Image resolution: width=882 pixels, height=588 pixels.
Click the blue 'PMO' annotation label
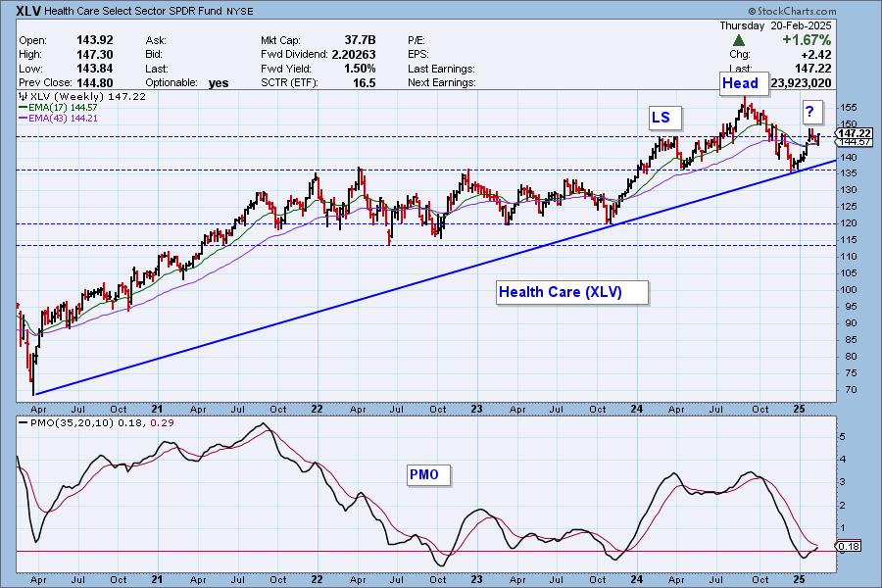pos(428,475)
